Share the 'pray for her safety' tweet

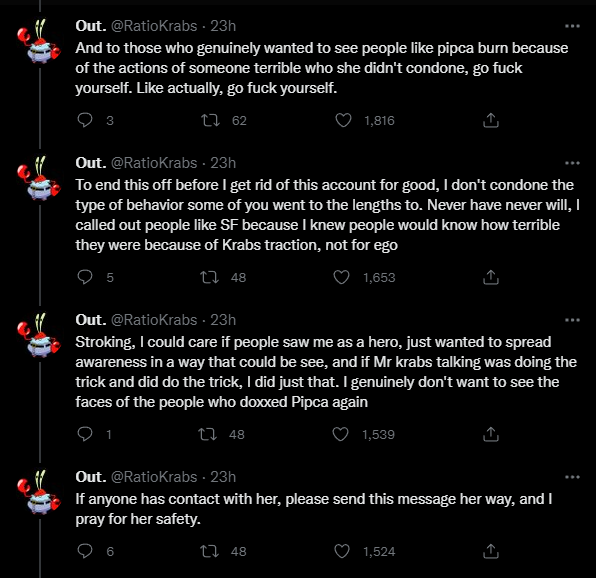(x=491, y=551)
